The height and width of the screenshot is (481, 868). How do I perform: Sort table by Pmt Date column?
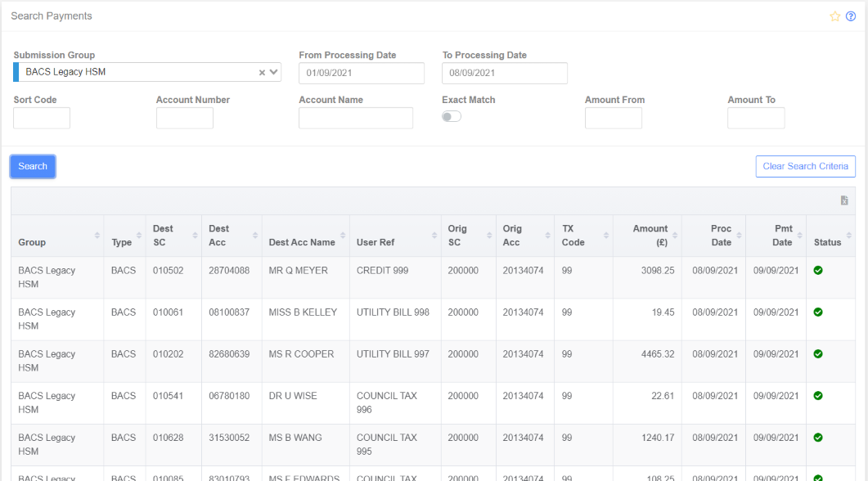pyautogui.click(x=799, y=236)
